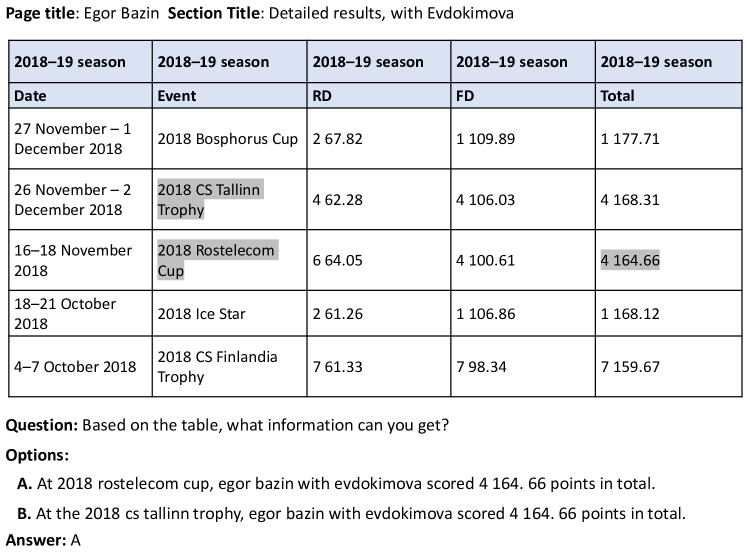The width and height of the screenshot is (747, 559).
Task: Click the Event column header
Action: coord(229,96)
